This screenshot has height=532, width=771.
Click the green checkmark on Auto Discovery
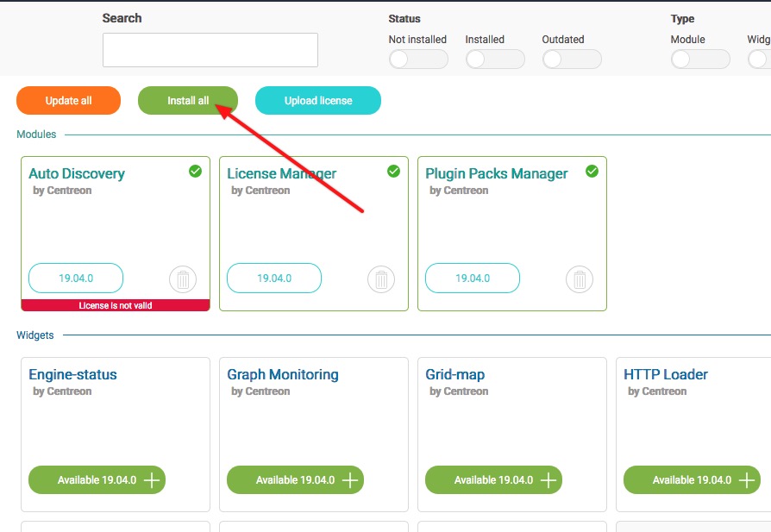click(x=196, y=172)
